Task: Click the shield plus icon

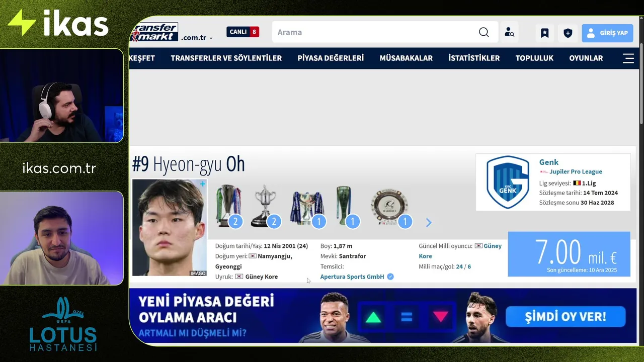Action: [568, 33]
